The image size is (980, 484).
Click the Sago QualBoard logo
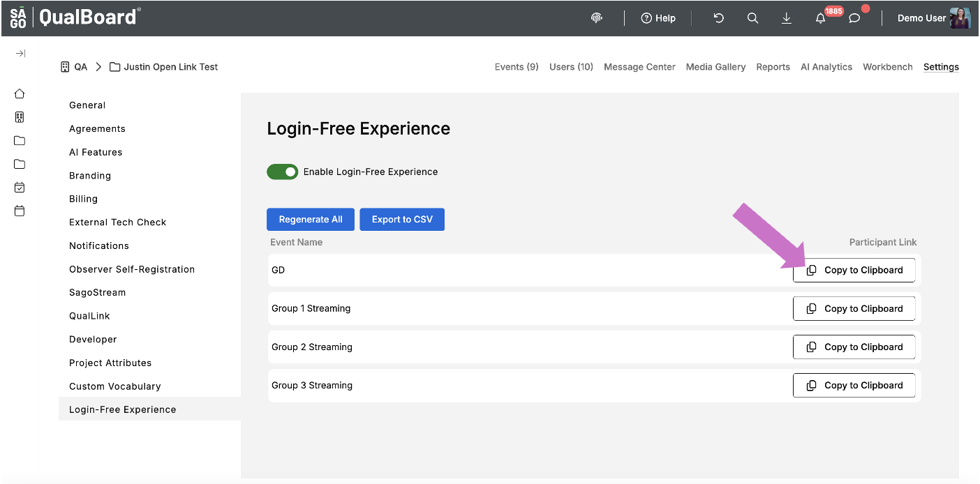(75, 17)
